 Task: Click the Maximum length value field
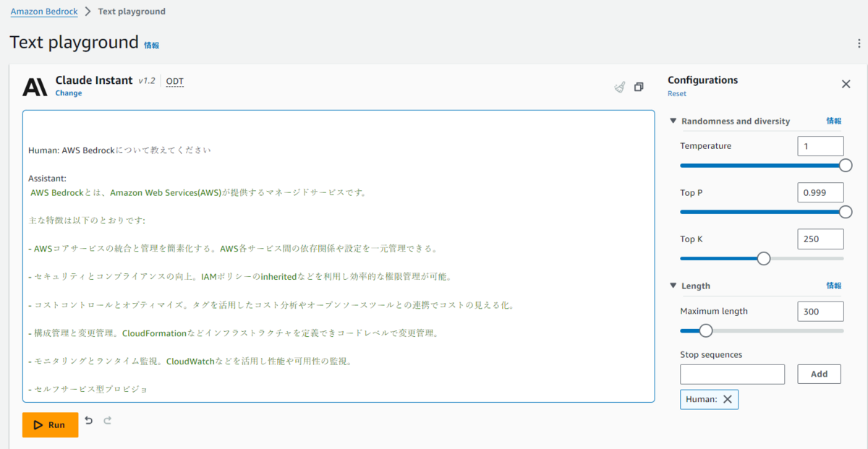(820, 312)
